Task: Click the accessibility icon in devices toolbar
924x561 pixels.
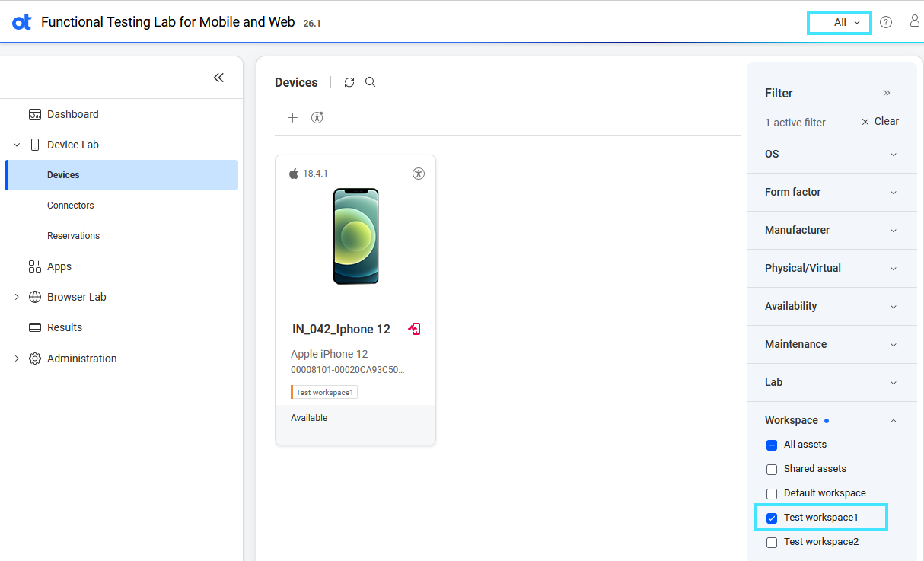Action: 317,117
